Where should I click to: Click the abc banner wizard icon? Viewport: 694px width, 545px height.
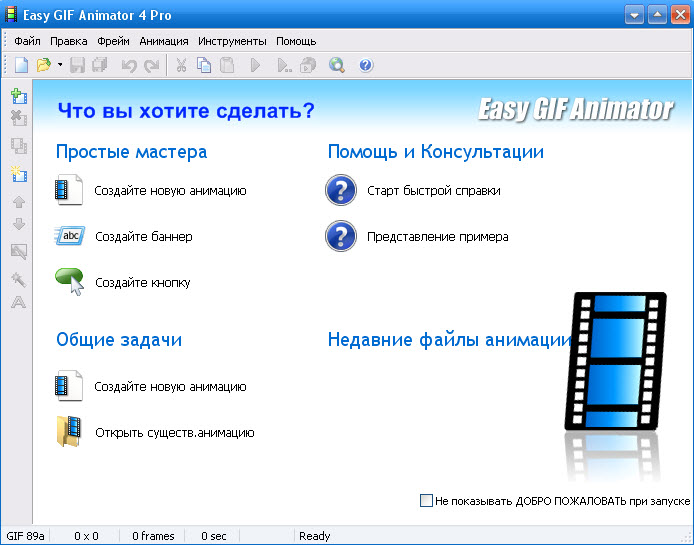pyautogui.click(x=69, y=236)
